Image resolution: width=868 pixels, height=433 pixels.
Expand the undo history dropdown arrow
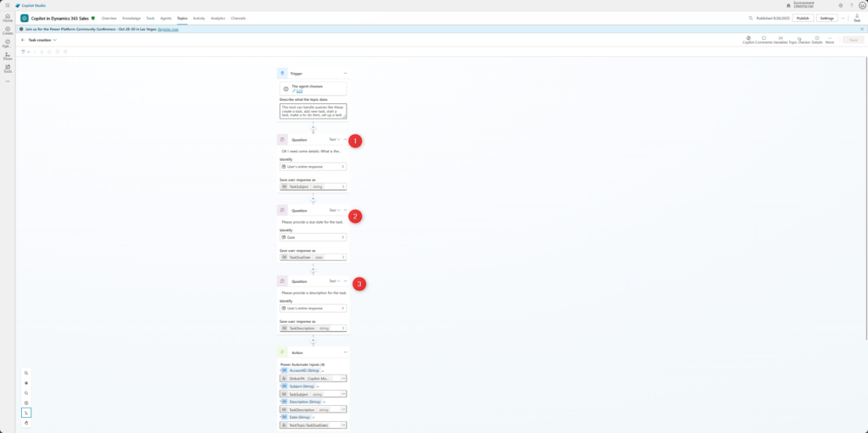(x=29, y=52)
